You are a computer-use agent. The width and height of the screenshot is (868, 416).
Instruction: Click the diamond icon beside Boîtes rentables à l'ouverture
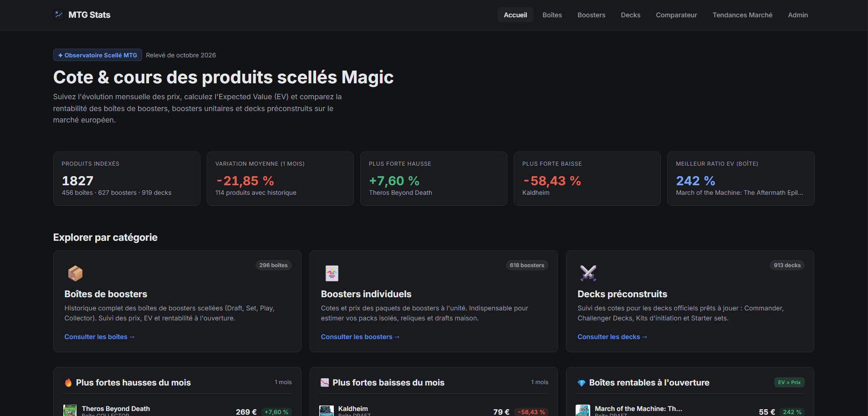click(x=582, y=383)
